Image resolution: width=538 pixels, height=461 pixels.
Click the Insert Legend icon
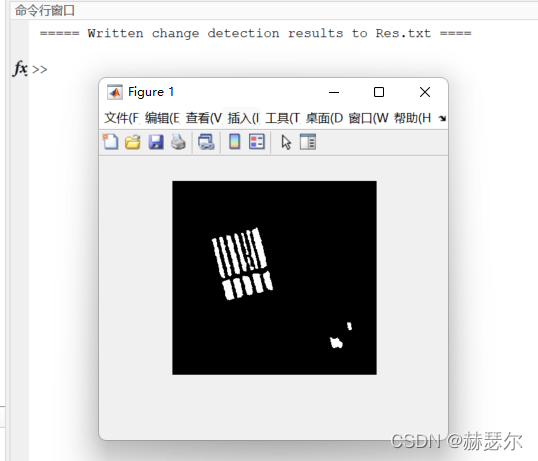point(257,142)
